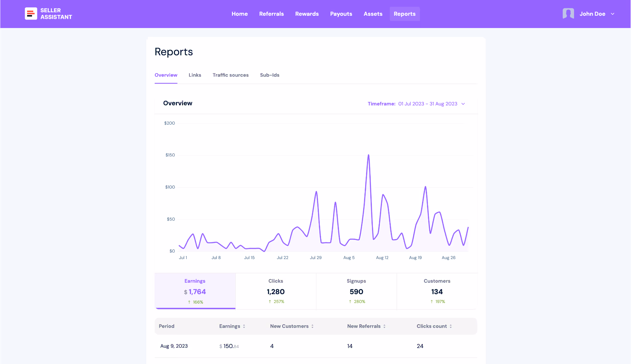Open the Timeframe date range dropdown
Screen dimensions: 631x364
(428, 104)
